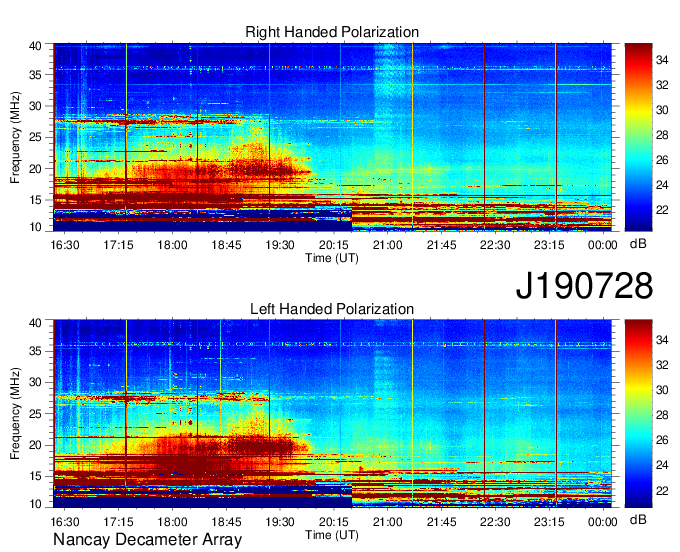
Task: Click the 22:30 tick label on the bottom time axis
Action: (x=495, y=522)
